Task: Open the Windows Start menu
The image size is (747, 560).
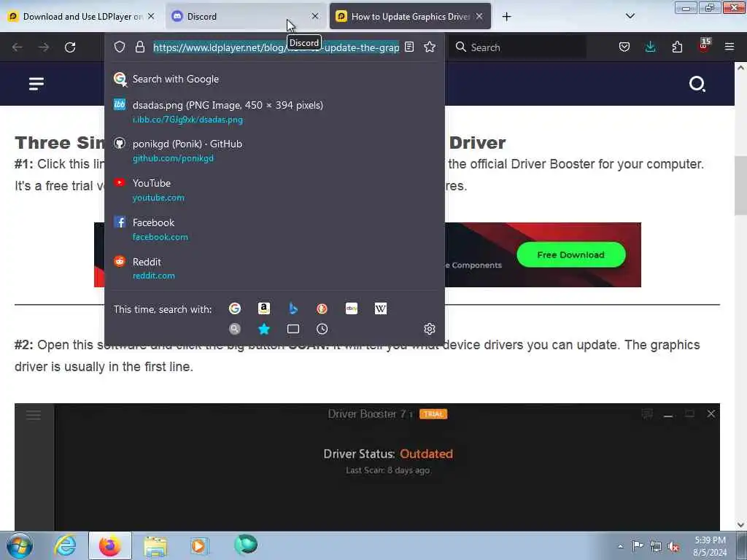Action: coord(20,545)
